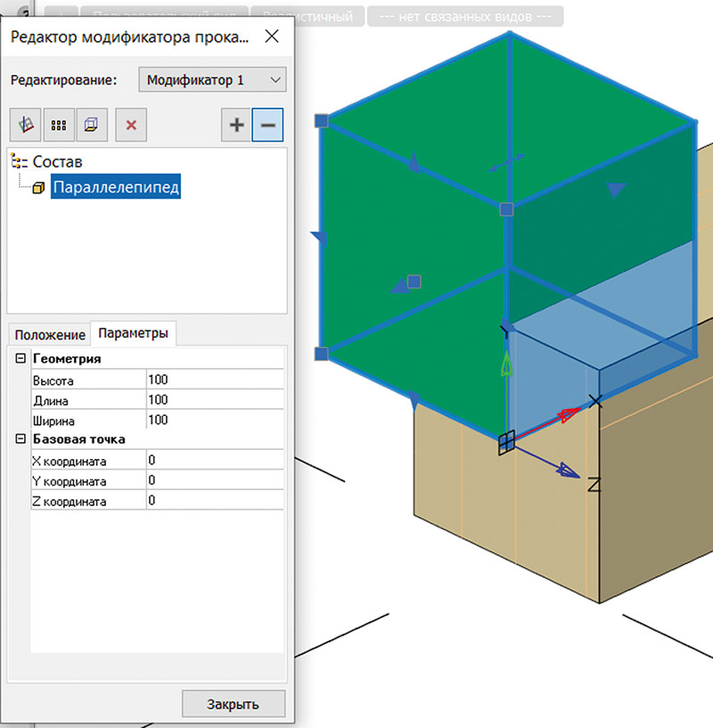The height and width of the screenshot is (728, 713).
Task: Switch to add mode with plus button
Action: point(236,125)
